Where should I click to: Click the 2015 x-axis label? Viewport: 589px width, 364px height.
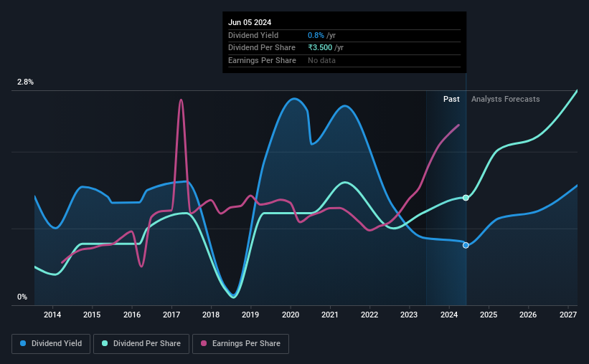[92, 315]
